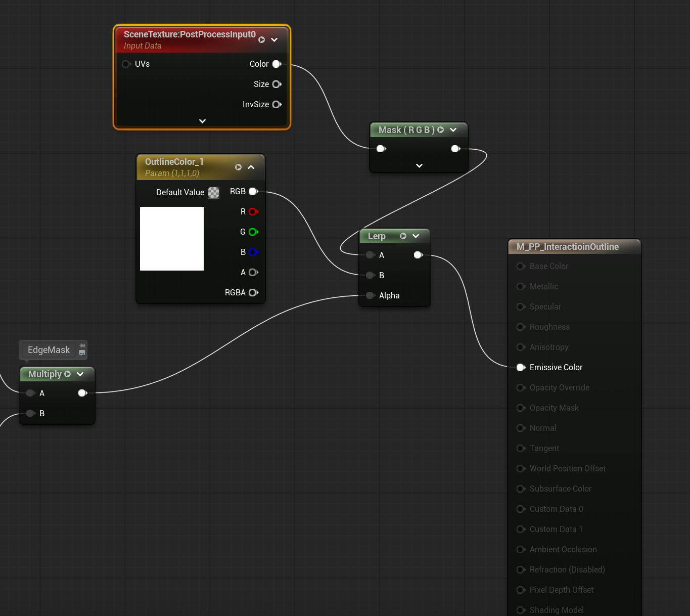Select the M_PP_InteractioinOutline result node title

click(x=568, y=247)
